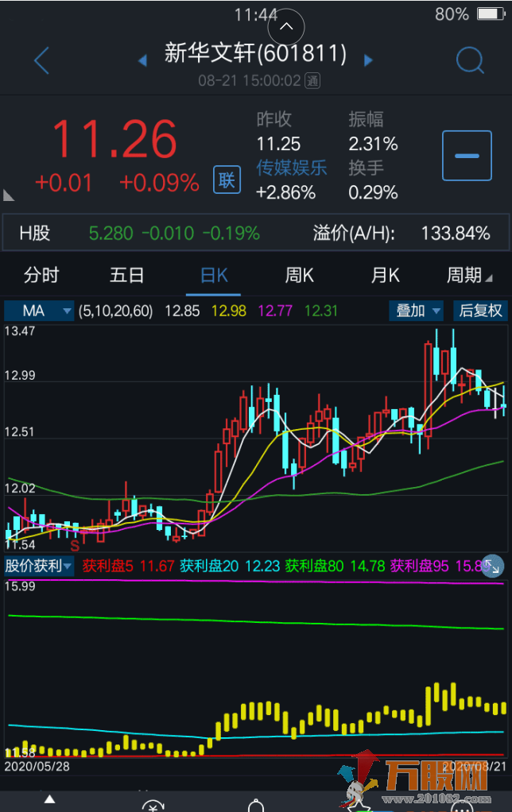Tap the 获利盘5 11.67 label
This screenshot has height=812, width=512.
tap(128, 566)
